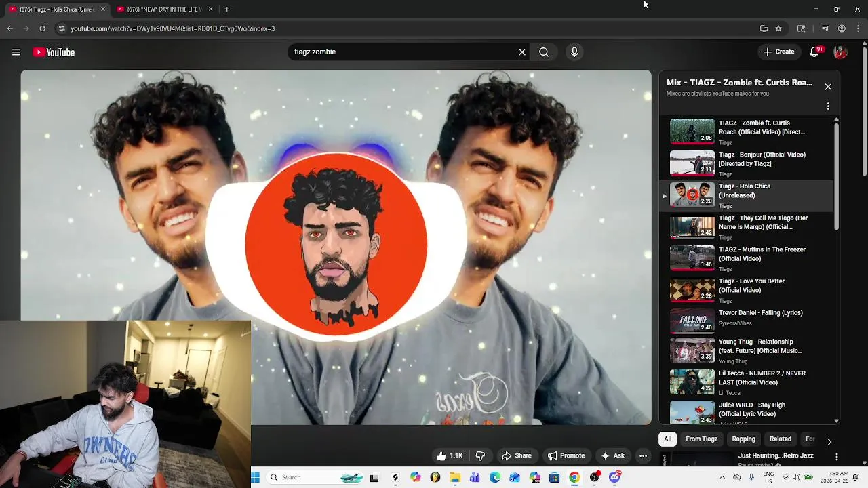Open Copilot from the taskbar
This screenshot has width=868, height=488.
415,477
